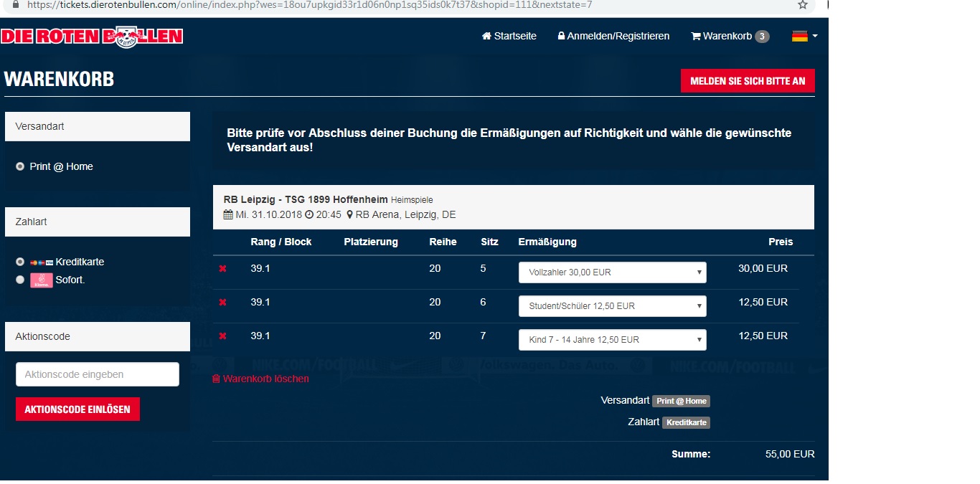The width and height of the screenshot is (980, 484).
Task: Remove the seat 5 ticket with red X
Action: pyautogui.click(x=222, y=269)
